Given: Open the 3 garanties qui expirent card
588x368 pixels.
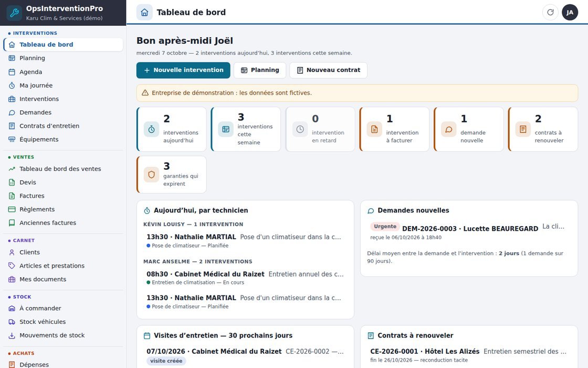Looking at the screenshot, I should click(171, 175).
